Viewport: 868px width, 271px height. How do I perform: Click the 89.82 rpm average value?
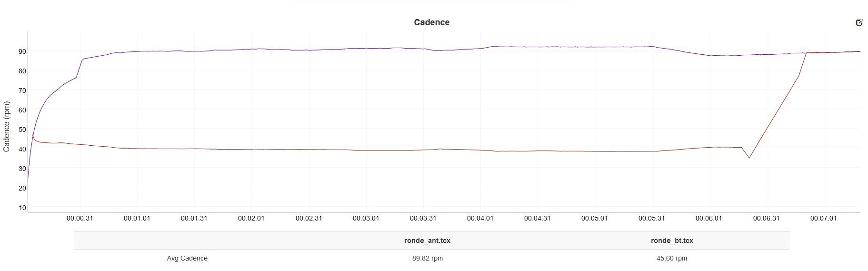coord(427,258)
